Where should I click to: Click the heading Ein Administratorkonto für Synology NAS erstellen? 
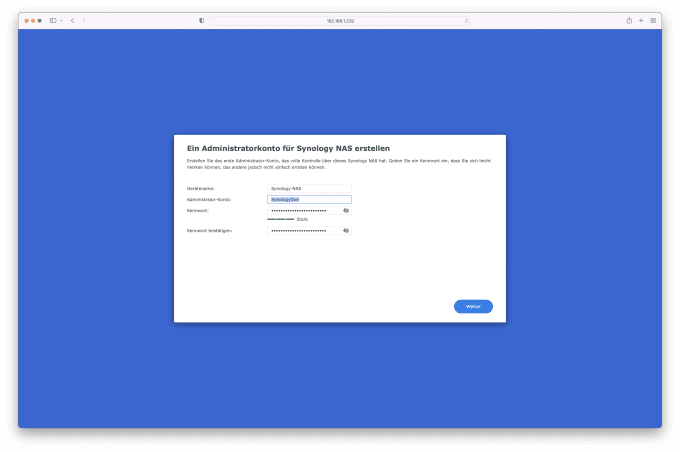pos(288,148)
